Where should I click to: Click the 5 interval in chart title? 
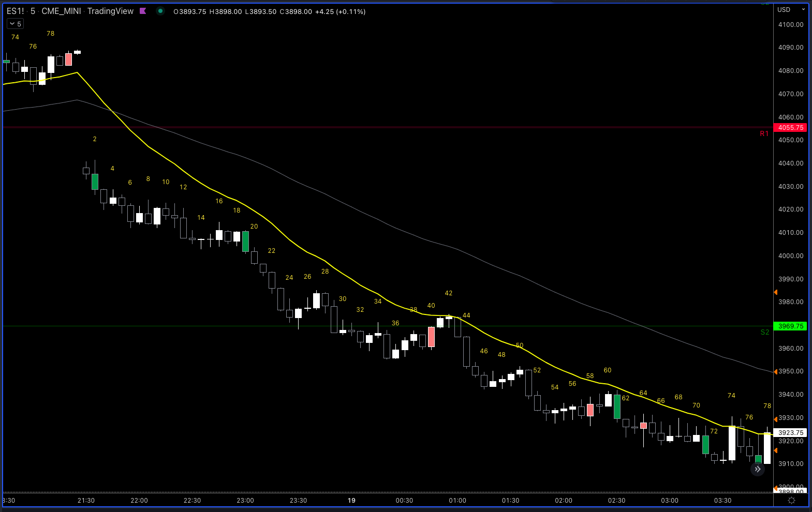point(33,11)
